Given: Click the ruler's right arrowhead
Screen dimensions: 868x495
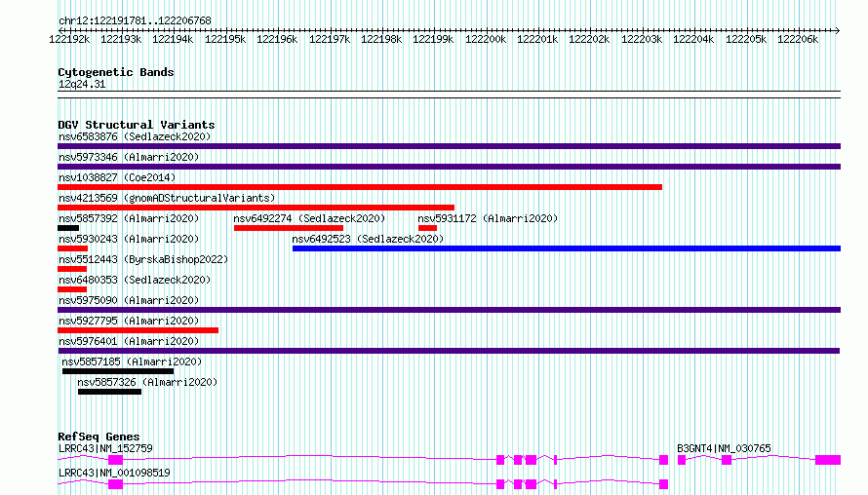Looking at the screenshot, I should click(x=838, y=30).
